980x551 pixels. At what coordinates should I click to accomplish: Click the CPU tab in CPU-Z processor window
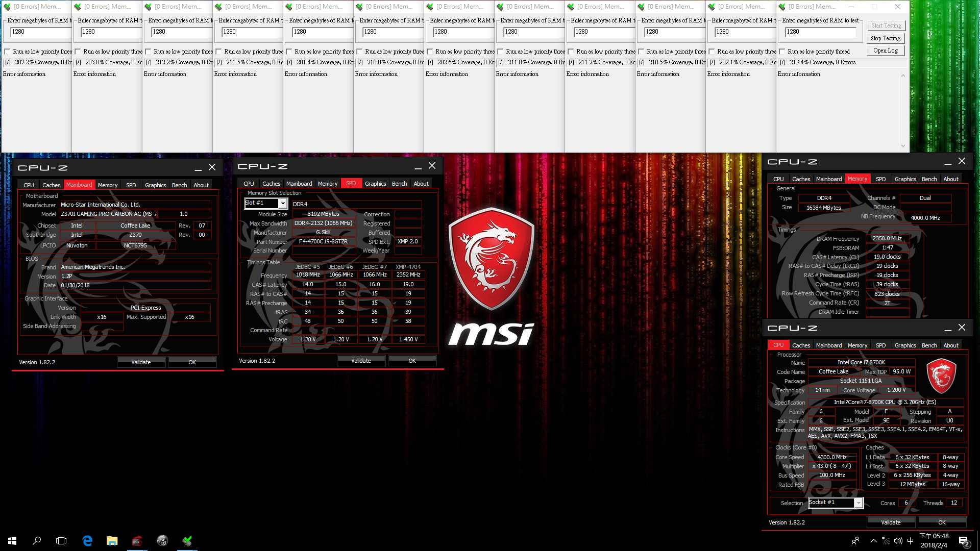pos(779,345)
